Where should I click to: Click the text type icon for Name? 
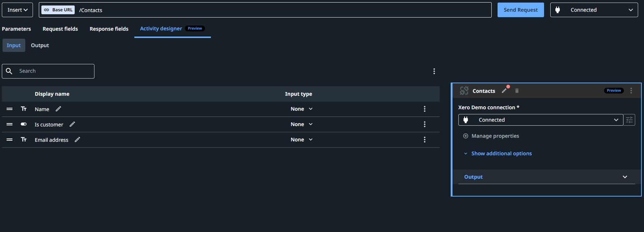(24, 109)
